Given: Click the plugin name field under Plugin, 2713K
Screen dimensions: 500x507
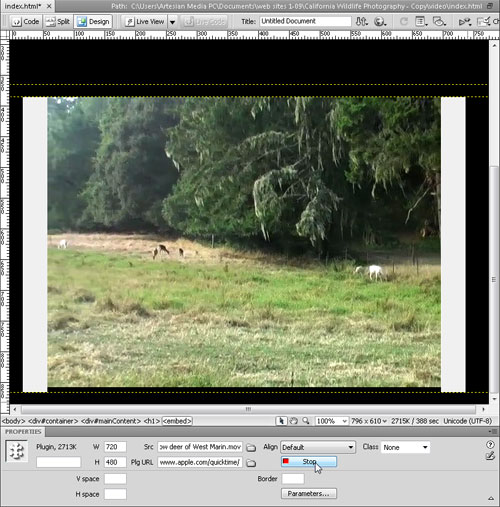Looking at the screenshot, I should click(x=59, y=462).
